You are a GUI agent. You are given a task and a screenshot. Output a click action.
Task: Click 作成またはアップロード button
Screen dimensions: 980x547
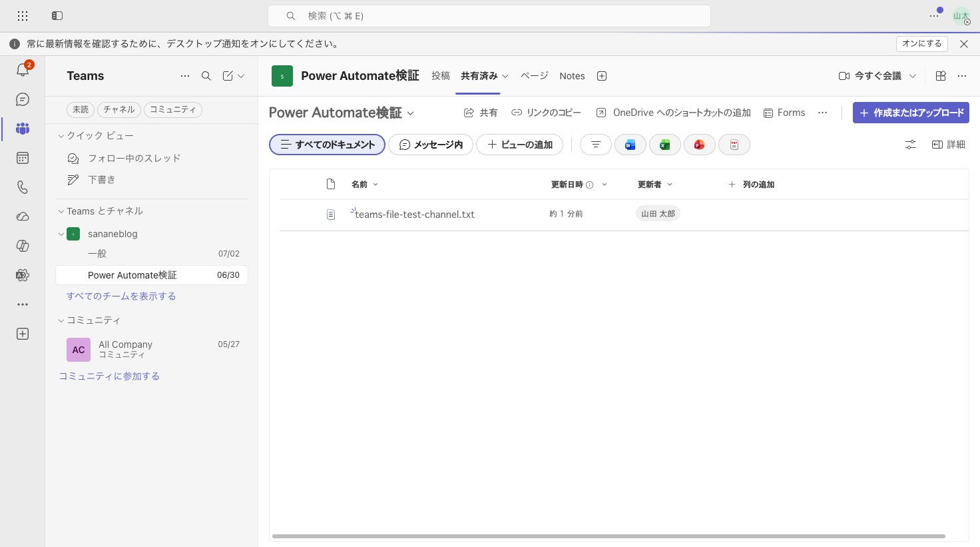(911, 113)
